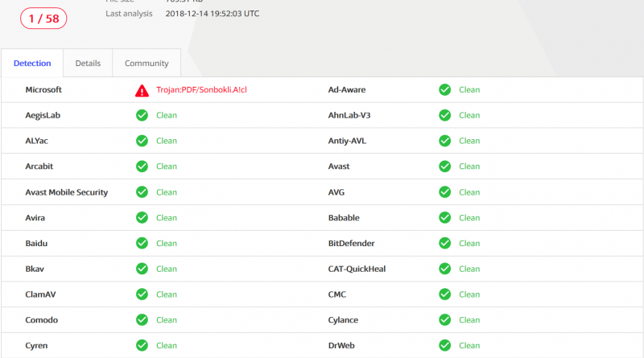Select the AegisLab engine name
This screenshot has height=358, width=644.
point(43,115)
